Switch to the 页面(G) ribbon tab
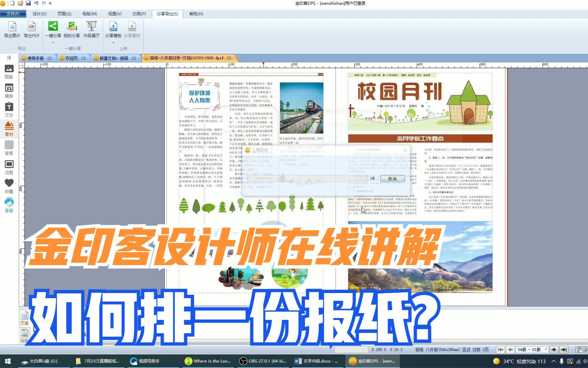 [64, 14]
